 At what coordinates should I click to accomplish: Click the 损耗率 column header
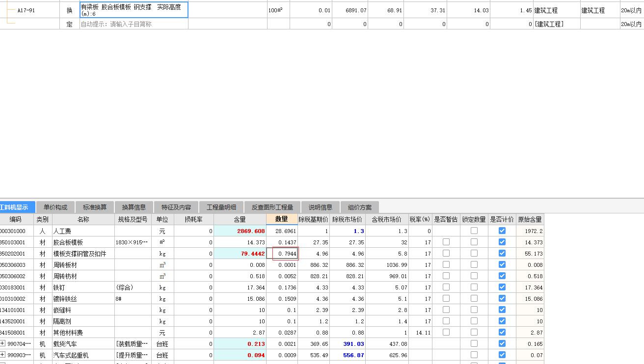[x=194, y=219]
